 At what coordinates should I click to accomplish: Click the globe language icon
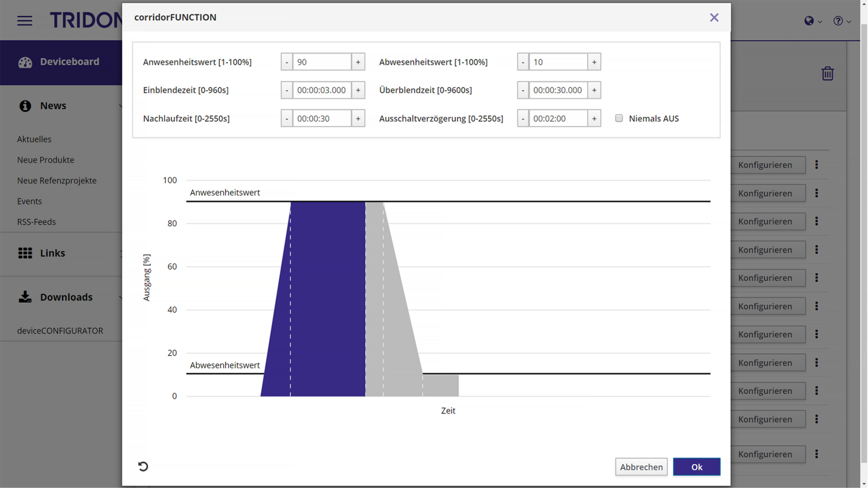pos(809,21)
